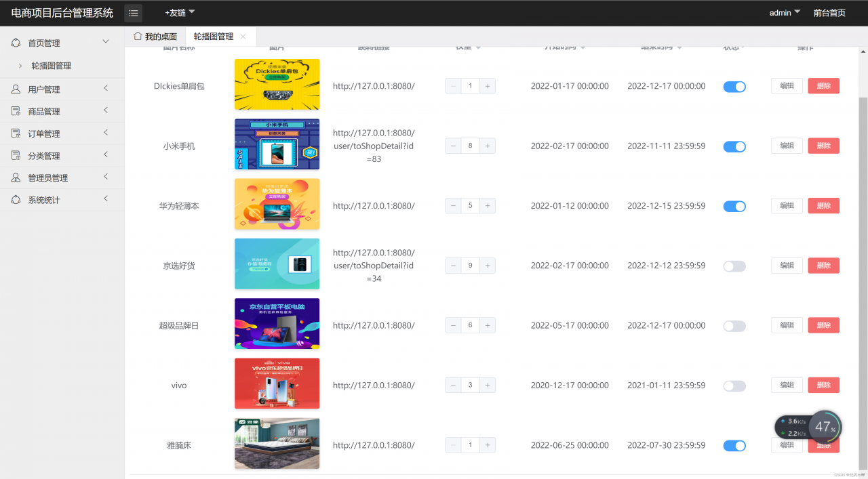Increase weight for 京选好货 row
868x479 pixels.
[488, 266]
